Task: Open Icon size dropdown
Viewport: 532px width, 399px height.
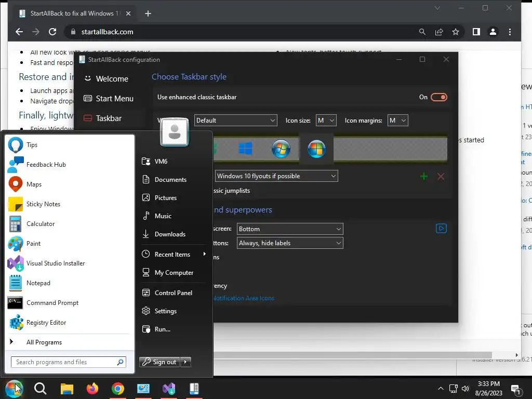Action: (326, 121)
